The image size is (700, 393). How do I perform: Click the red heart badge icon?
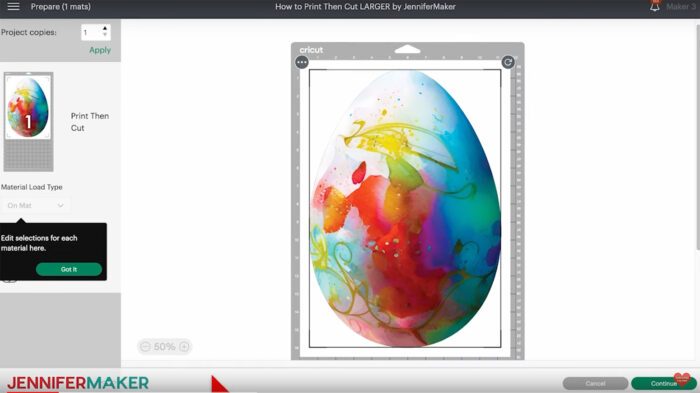coord(682,379)
